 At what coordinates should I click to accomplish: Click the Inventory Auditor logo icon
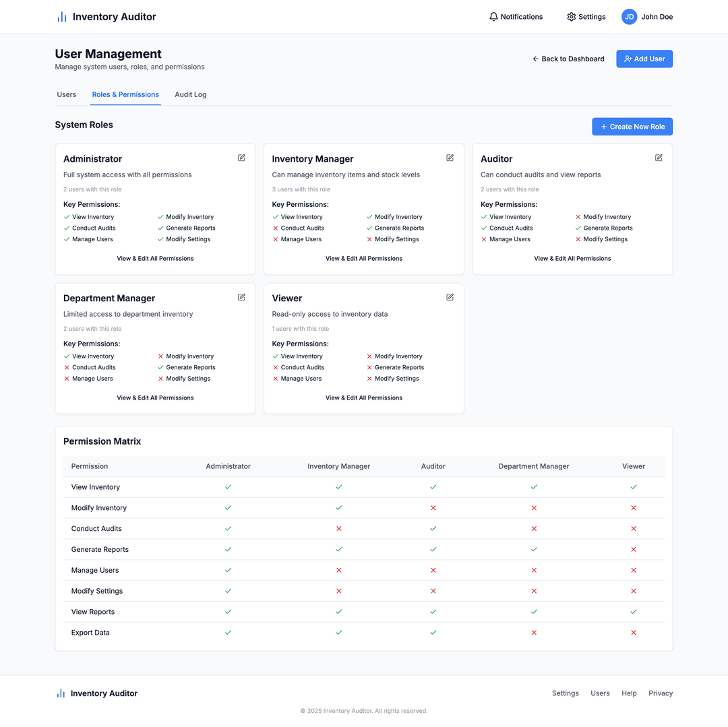pyautogui.click(x=61, y=16)
